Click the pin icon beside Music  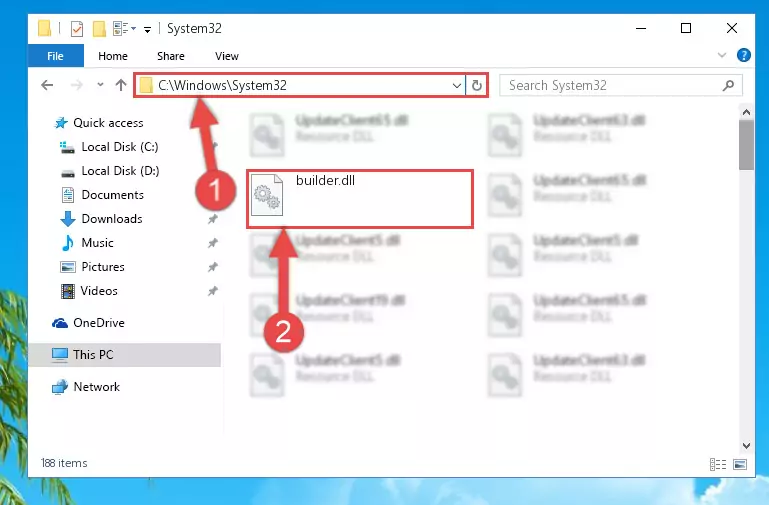click(212, 243)
